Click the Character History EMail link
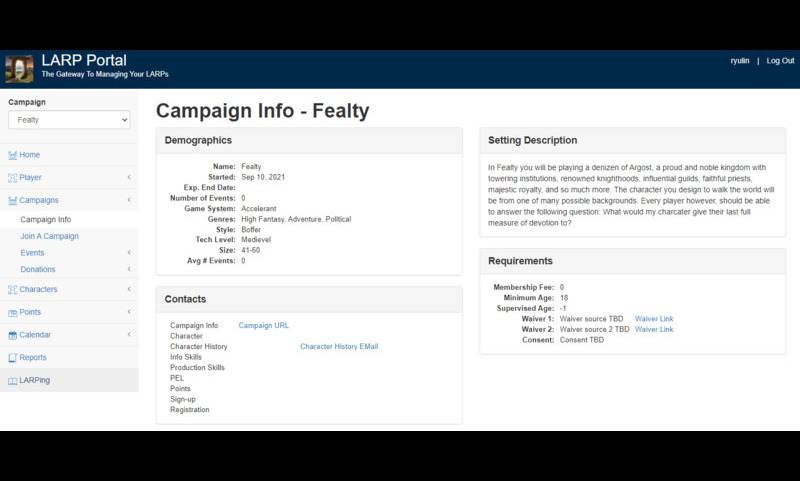The image size is (800, 481). click(x=339, y=346)
